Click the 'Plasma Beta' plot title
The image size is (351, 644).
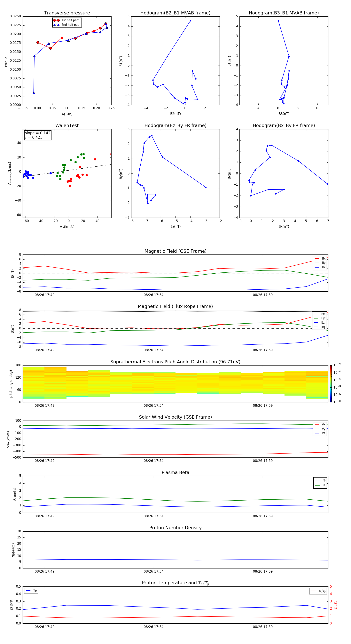pos(175,472)
